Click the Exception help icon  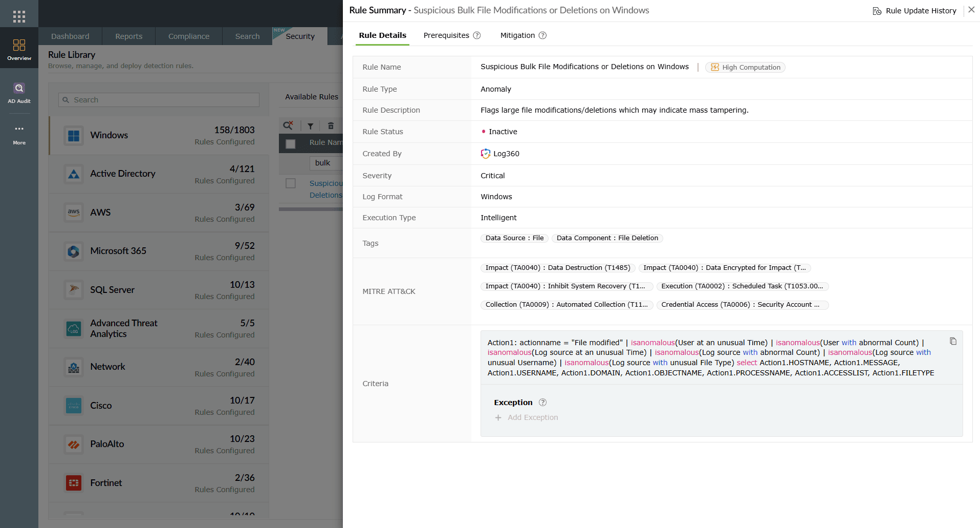point(543,403)
